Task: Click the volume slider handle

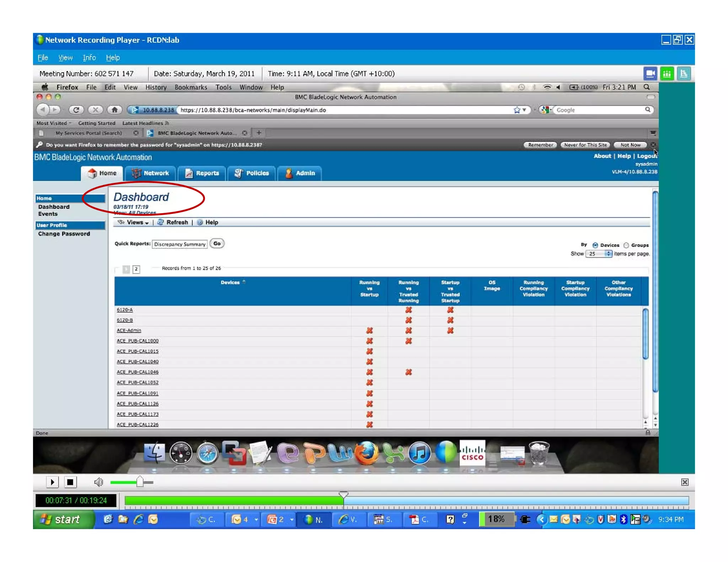Action: tap(140, 482)
